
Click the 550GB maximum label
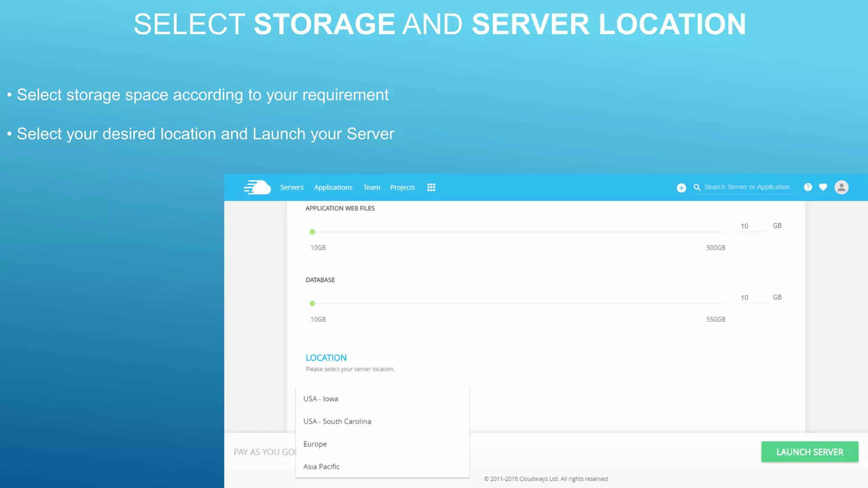716,319
